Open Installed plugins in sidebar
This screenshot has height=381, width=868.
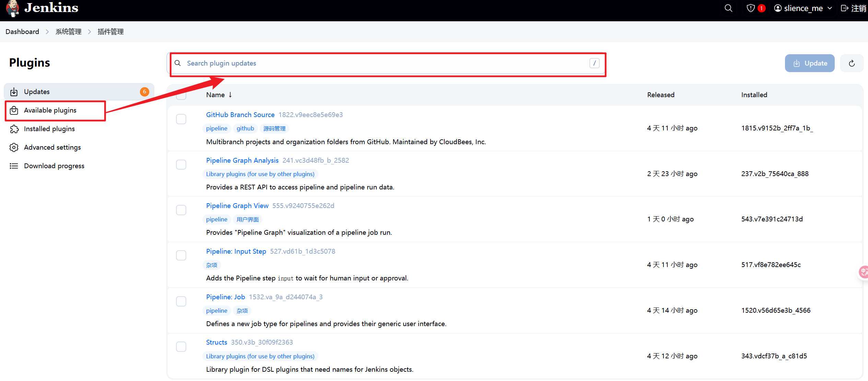[x=79, y=129]
